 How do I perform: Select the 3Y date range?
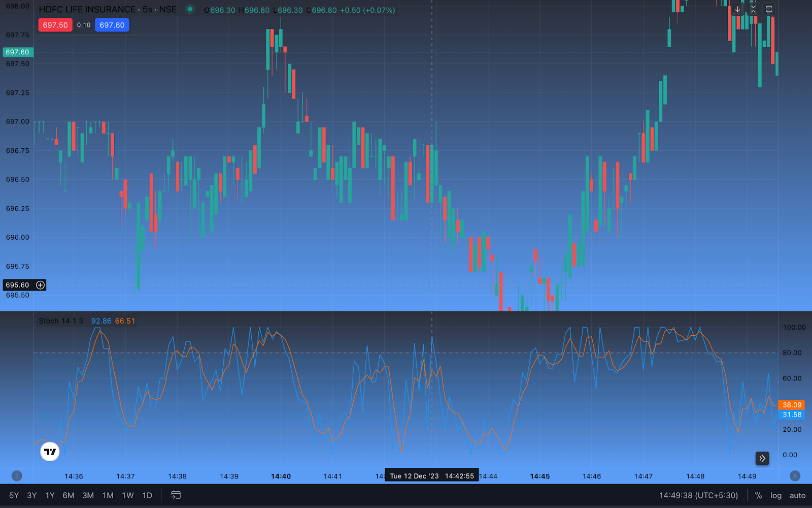point(32,495)
